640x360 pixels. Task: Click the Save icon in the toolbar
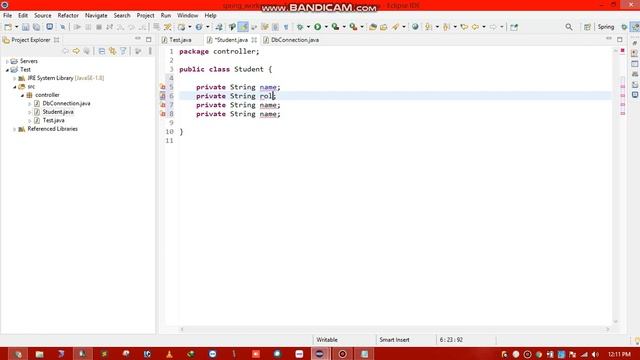[25, 27]
